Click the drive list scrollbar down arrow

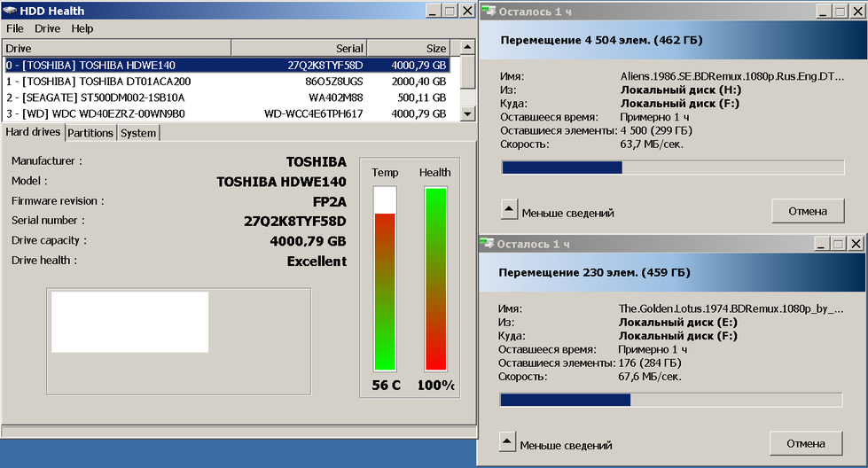point(467,114)
